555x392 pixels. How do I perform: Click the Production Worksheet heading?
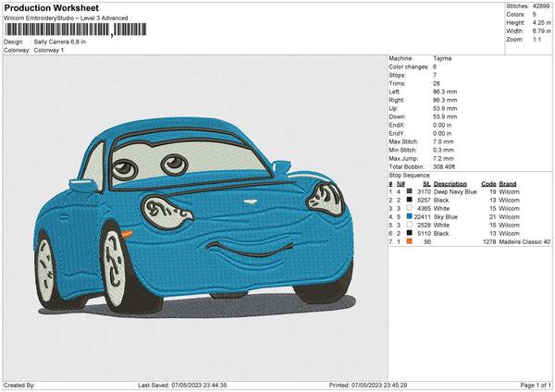click(x=51, y=7)
